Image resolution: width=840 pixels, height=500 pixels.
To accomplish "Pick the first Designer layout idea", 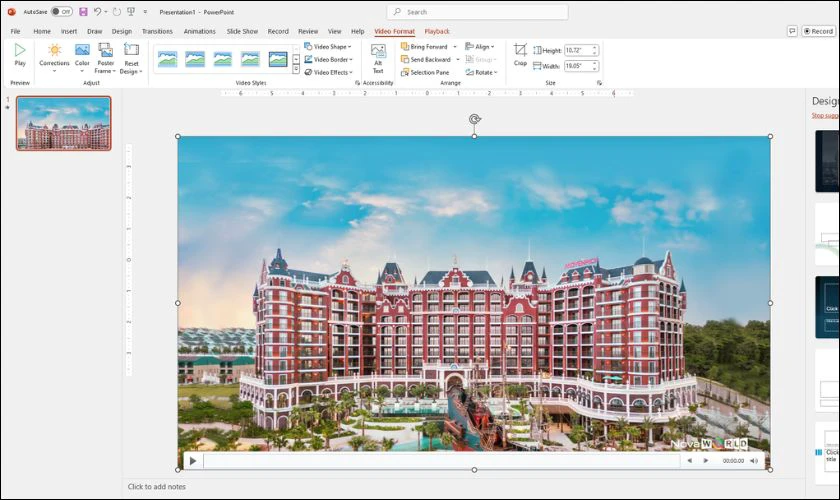I will [x=827, y=161].
